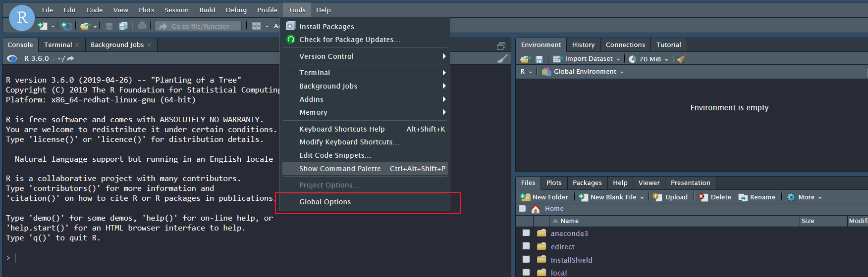This screenshot has width=868, height=277.
Task: Toggle the select-all checkbox in Files header
Action: tap(522, 209)
